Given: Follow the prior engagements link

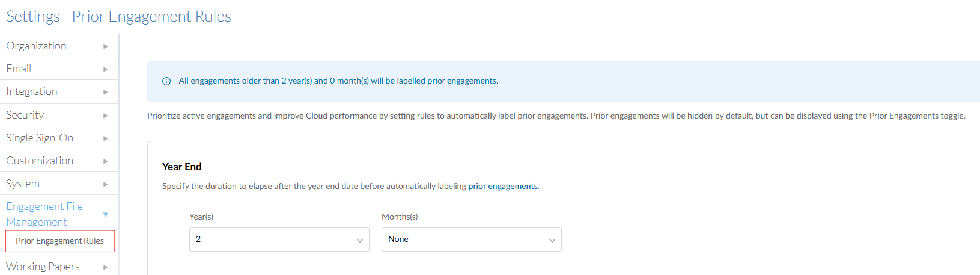Looking at the screenshot, I should (502, 186).
